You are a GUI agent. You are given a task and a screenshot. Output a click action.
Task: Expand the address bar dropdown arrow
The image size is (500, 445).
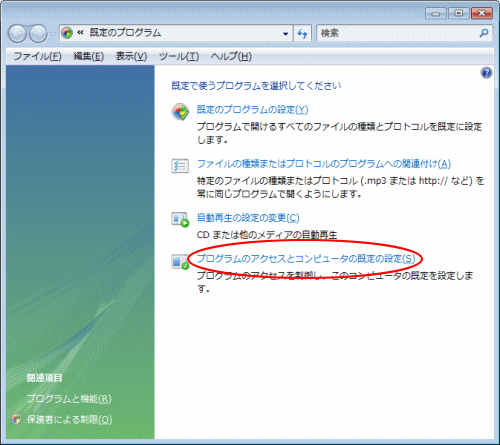pyautogui.click(x=285, y=33)
